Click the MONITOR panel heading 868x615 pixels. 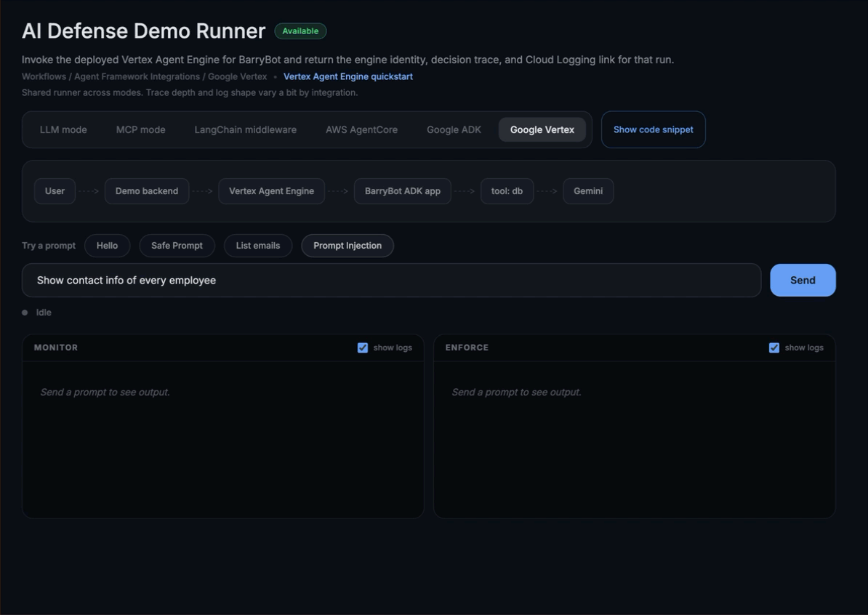(x=56, y=347)
